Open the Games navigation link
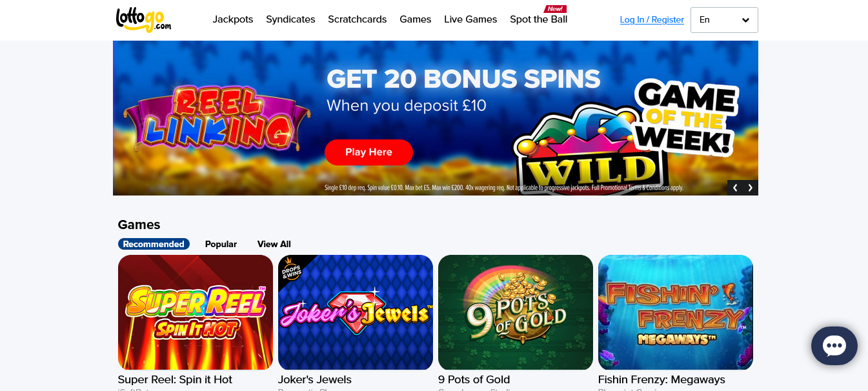The width and height of the screenshot is (868, 391). (x=416, y=19)
